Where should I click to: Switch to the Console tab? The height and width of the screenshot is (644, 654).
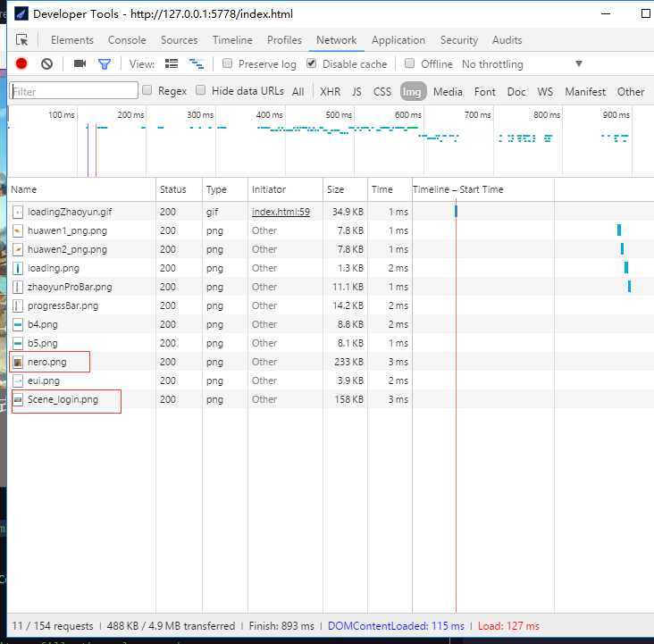coord(127,40)
